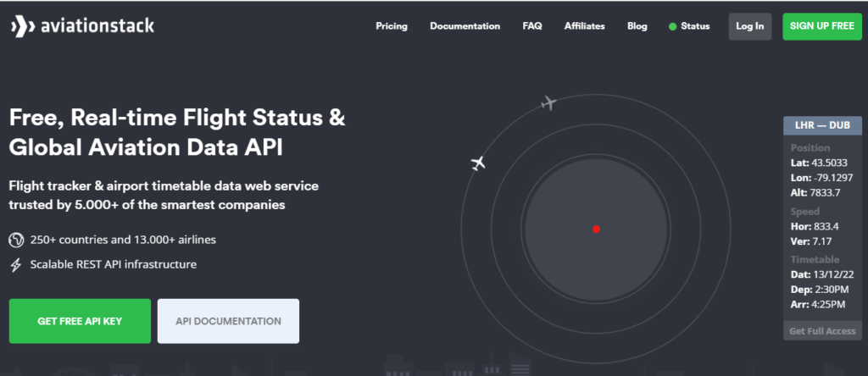Click the Speed section label
Screen dimensions: 868x376
tap(805, 211)
